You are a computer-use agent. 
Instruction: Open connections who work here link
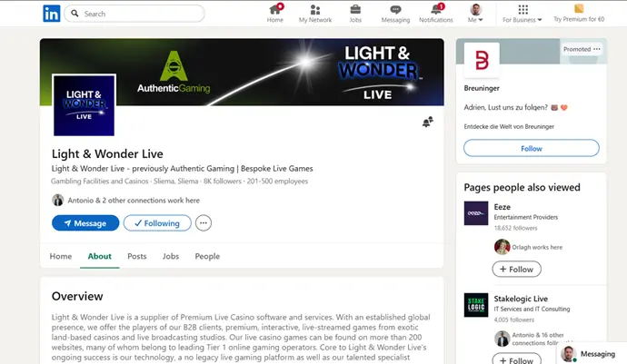134,201
